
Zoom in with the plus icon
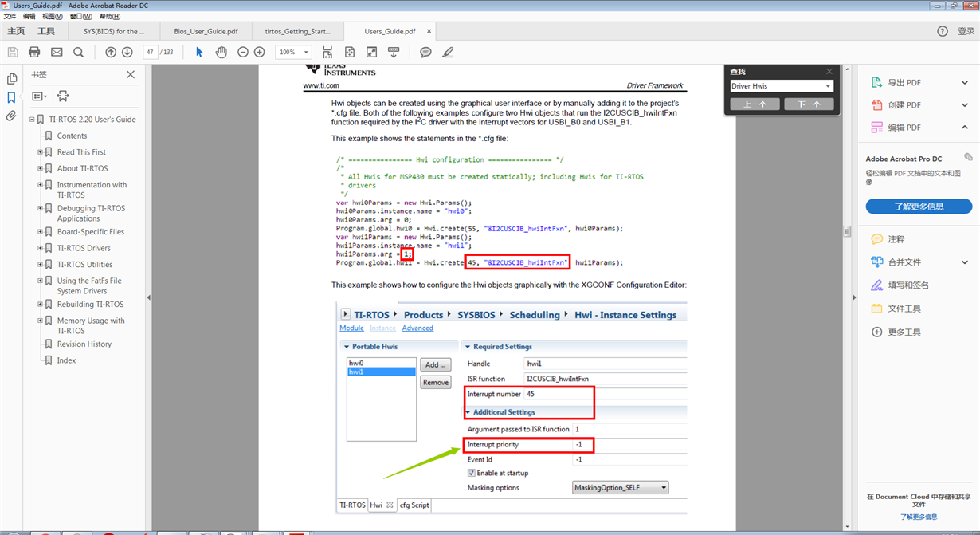click(x=260, y=52)
